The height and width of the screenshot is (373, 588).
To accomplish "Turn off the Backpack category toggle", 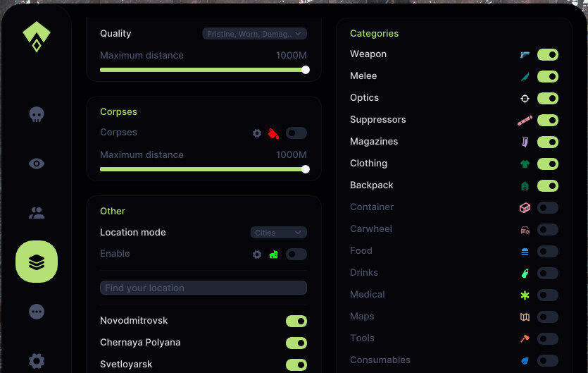I will (547, 186).
